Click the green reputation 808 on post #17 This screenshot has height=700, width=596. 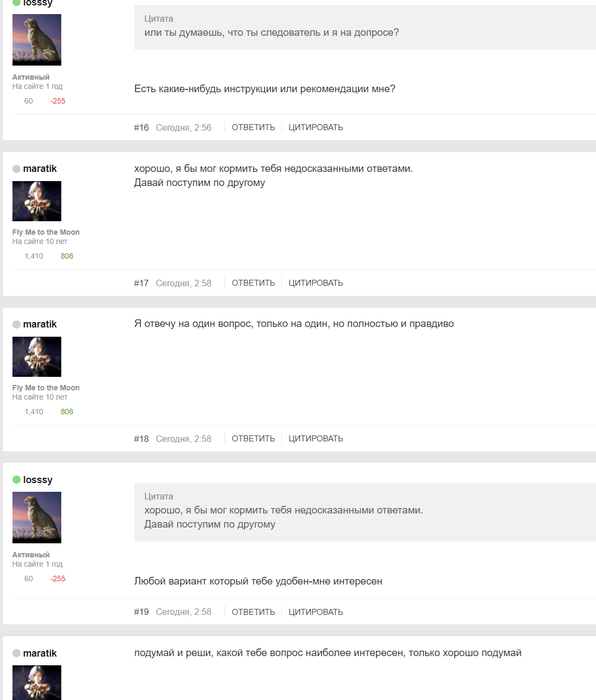(x=67, y=256)
